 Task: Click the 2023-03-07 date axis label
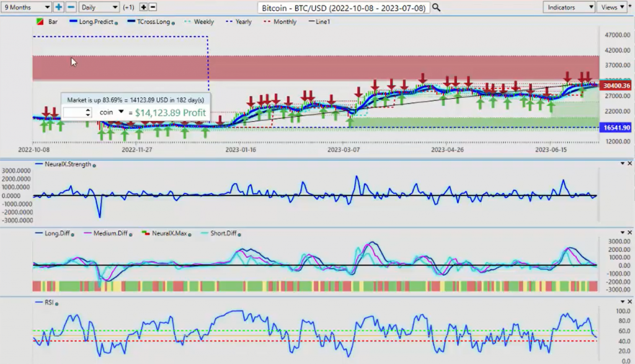[x=344, y=149]
